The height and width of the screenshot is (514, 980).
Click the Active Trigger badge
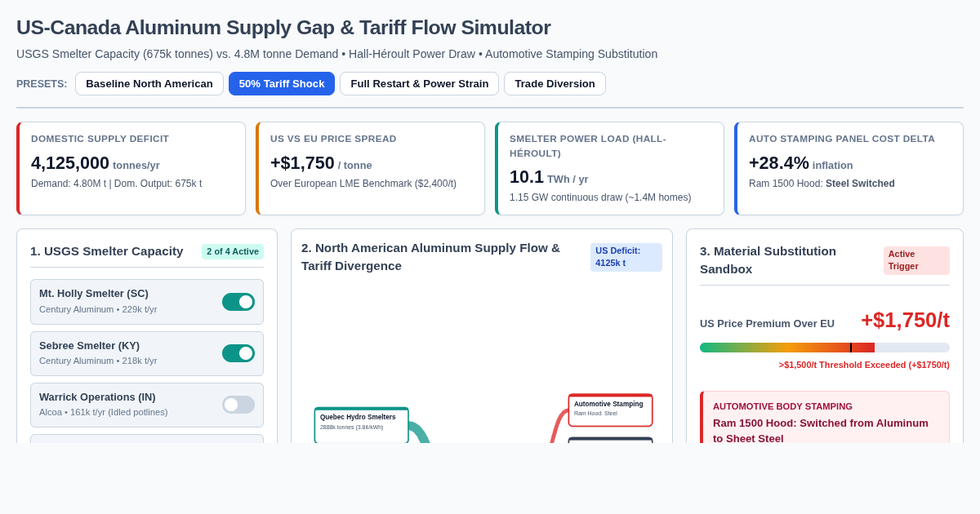point(916,260)
